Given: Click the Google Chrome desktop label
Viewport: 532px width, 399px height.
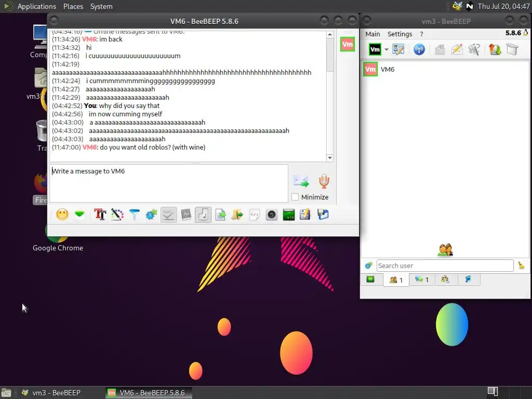Looking at the screenshot, I should 58,248.
